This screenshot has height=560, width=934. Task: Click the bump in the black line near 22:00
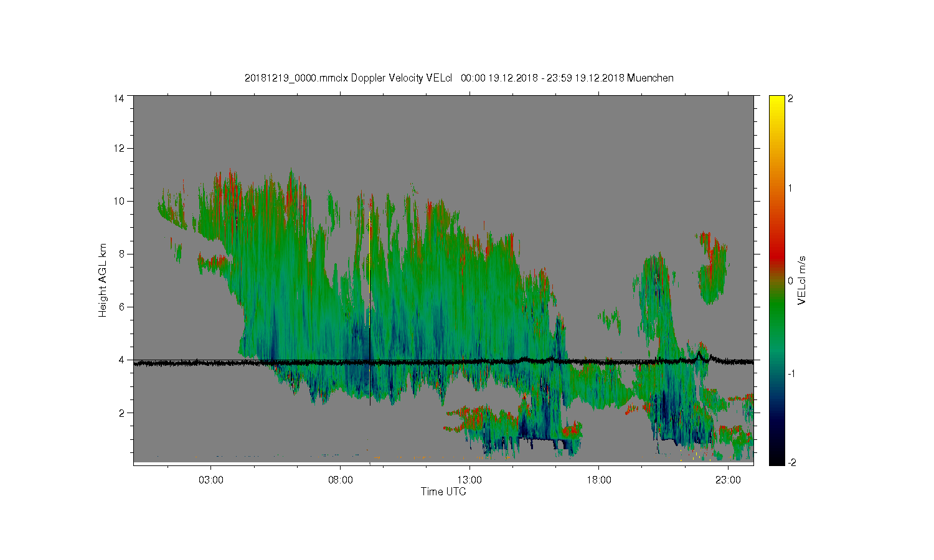pos(699,355)
